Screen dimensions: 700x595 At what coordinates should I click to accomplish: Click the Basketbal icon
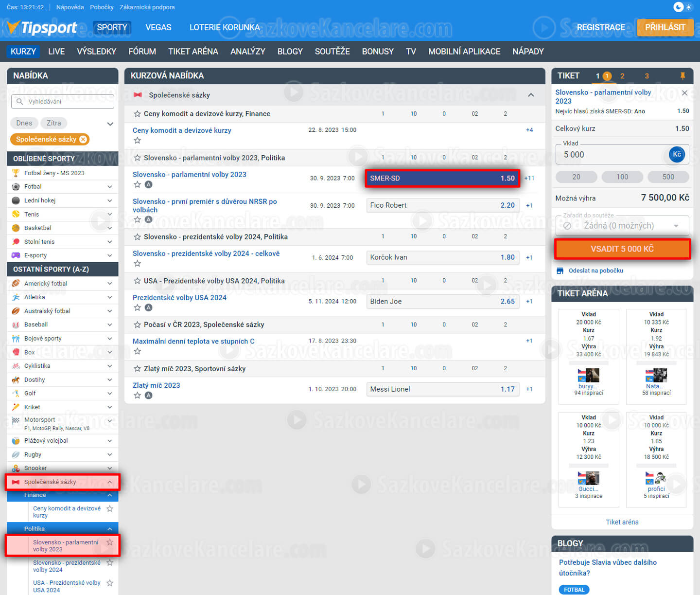16,228
